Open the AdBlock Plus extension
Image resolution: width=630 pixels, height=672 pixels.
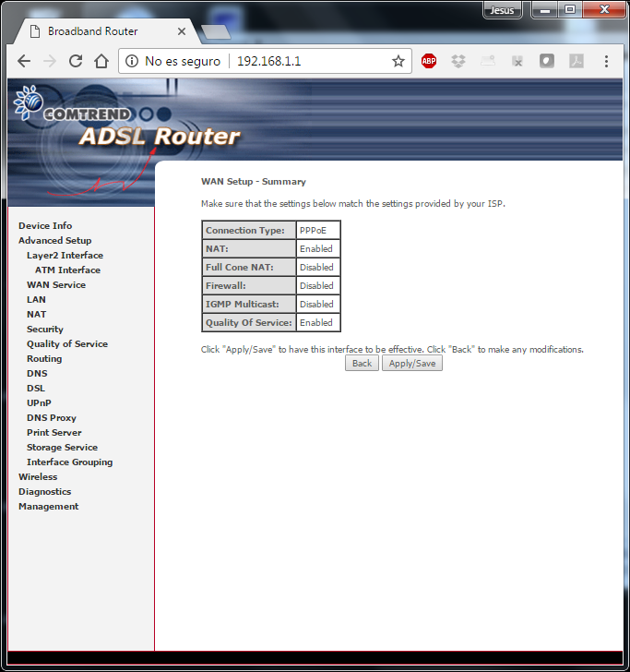(x=429, y=61)
